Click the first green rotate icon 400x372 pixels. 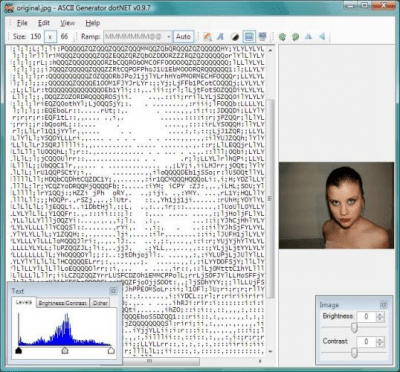(x=282, y=37)
